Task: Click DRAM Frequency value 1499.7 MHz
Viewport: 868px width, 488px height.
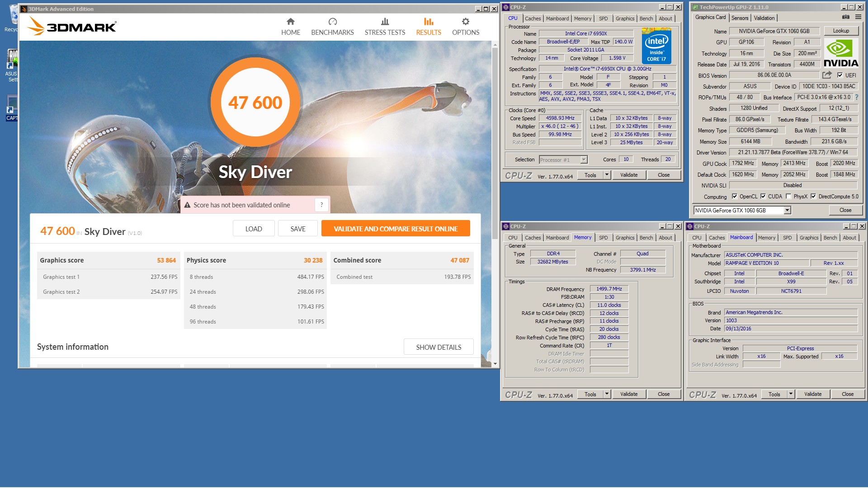Action: click(609, 289)
